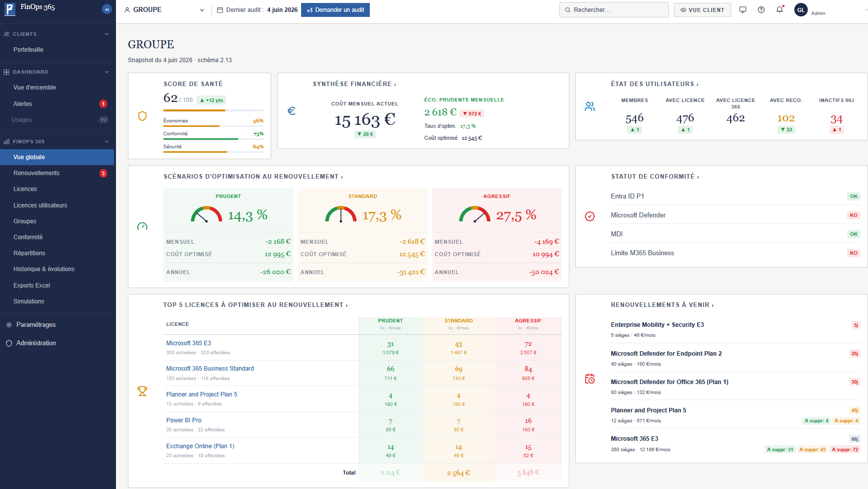Click the Agressif scenario gauge dial

475,214
